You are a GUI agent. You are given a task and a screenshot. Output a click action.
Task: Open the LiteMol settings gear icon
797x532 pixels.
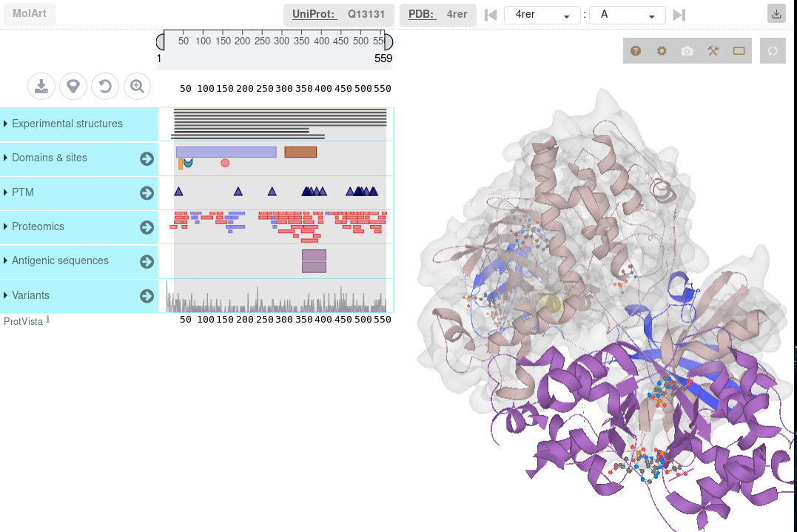pos(662,50)
